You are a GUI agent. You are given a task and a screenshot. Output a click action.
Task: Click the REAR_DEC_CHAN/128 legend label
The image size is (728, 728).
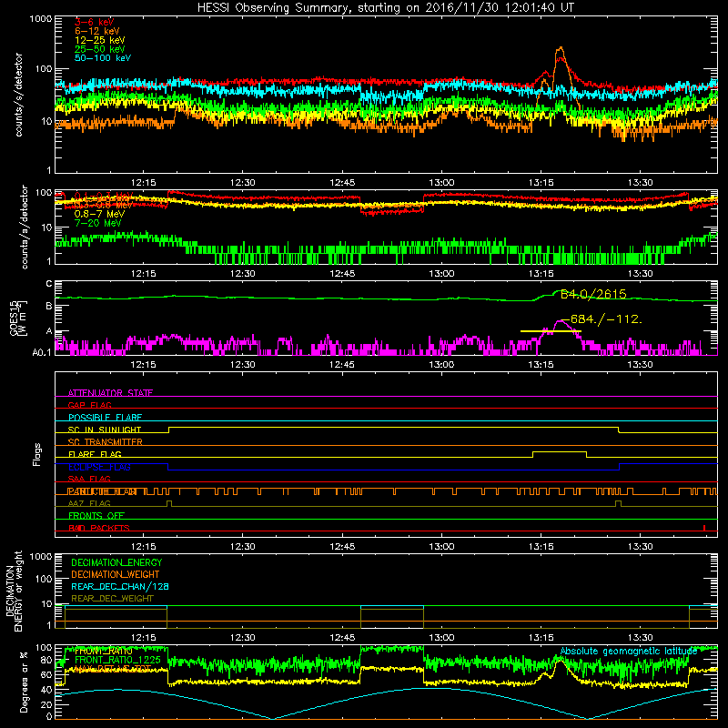pos(120,586)
